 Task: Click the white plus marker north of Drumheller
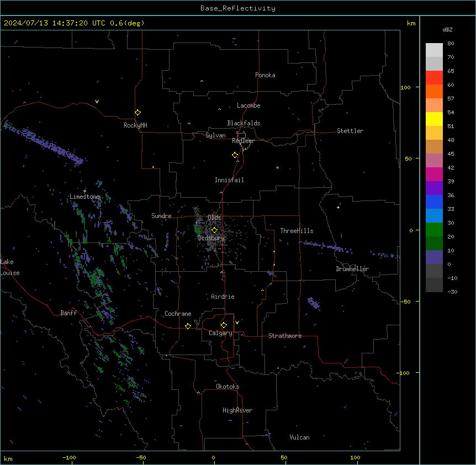point(338,207)
